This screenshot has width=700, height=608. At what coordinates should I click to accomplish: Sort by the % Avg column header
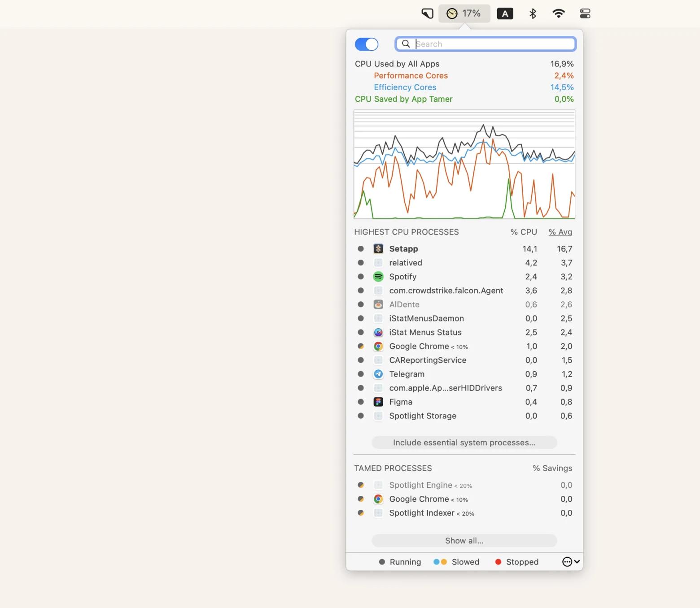(560, 232)
